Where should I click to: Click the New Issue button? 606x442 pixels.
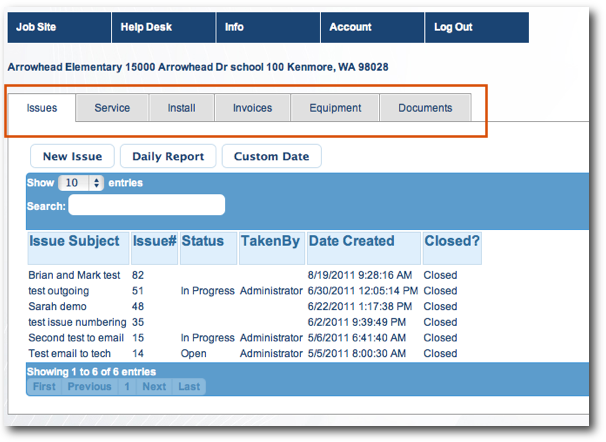tap(72, 156)
